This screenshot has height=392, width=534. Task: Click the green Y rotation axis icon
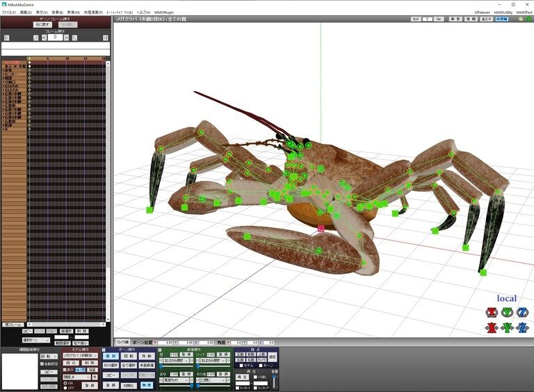(x=507, y=312)
